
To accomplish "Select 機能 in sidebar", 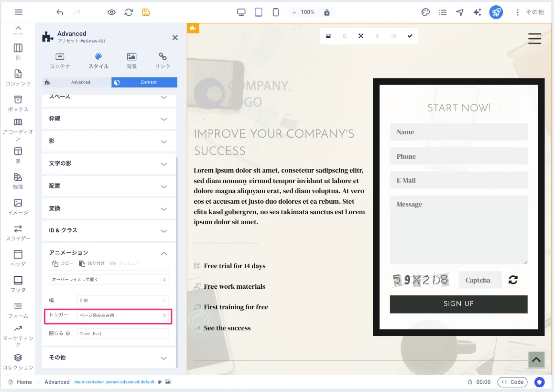I will [x=18, y=181].
